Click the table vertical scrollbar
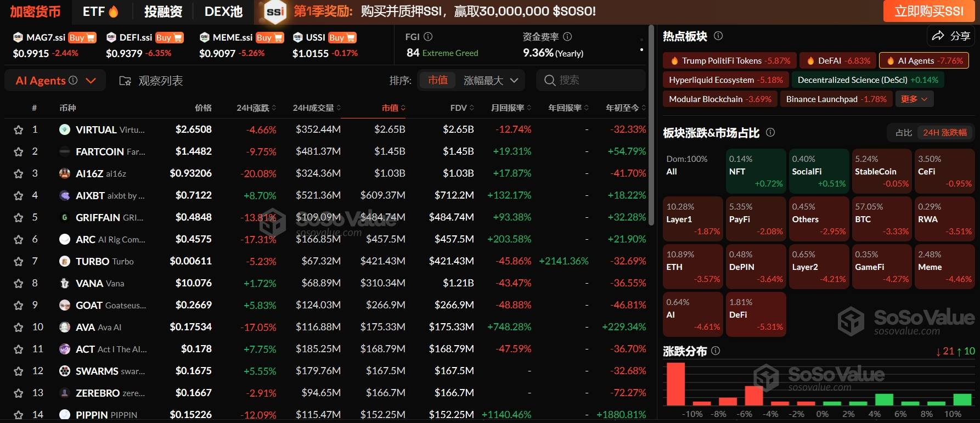980x423 pixels. [651, 125]
